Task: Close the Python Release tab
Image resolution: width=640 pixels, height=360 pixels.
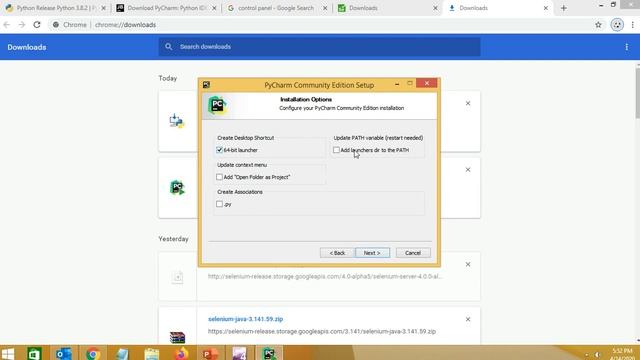Action: pos(103,8)
